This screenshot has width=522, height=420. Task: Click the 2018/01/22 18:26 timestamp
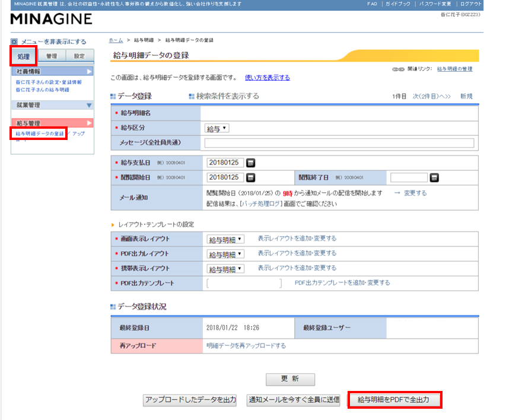click(233, 328)
